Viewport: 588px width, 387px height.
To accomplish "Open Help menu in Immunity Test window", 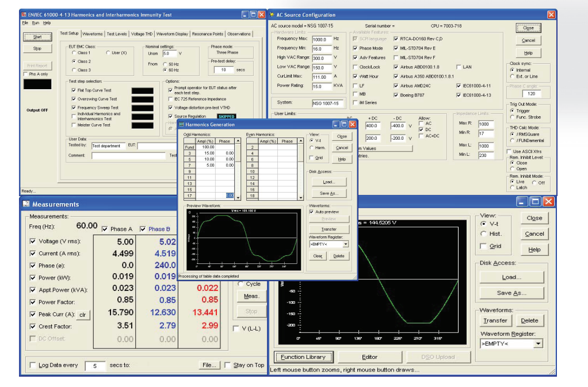I will coord(47,23).
